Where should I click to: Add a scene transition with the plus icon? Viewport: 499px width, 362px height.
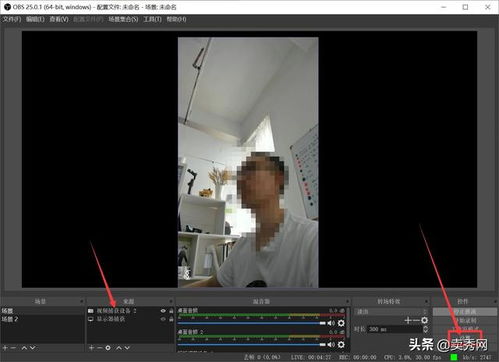(x=408, y=320)
